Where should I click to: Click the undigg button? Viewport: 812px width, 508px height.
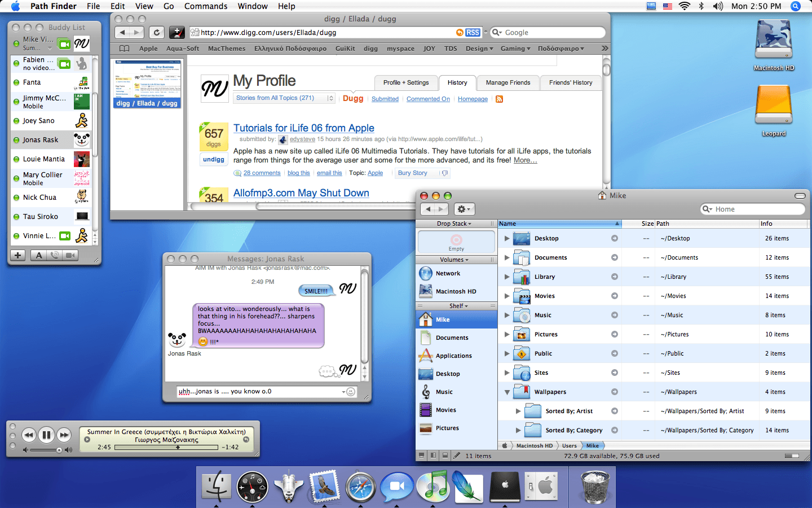click(214, 160)
